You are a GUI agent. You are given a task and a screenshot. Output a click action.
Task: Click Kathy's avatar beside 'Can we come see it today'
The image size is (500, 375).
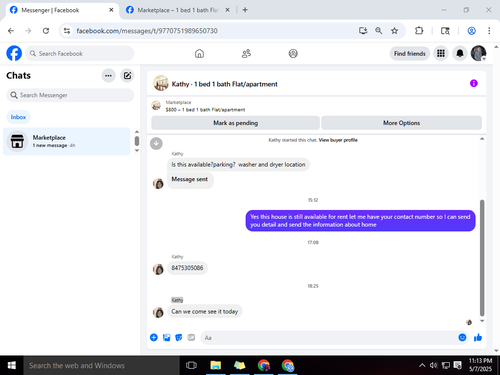(x=158, y=312)
